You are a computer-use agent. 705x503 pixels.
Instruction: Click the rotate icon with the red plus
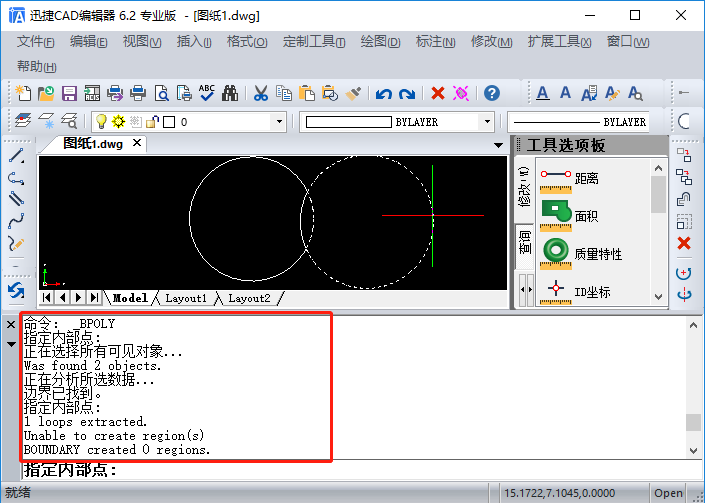(x=684, y=273)
